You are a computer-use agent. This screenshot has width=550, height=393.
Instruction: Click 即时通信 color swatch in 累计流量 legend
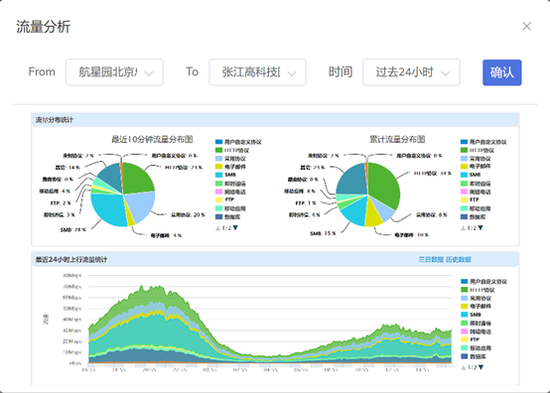(x=464, y=184)
